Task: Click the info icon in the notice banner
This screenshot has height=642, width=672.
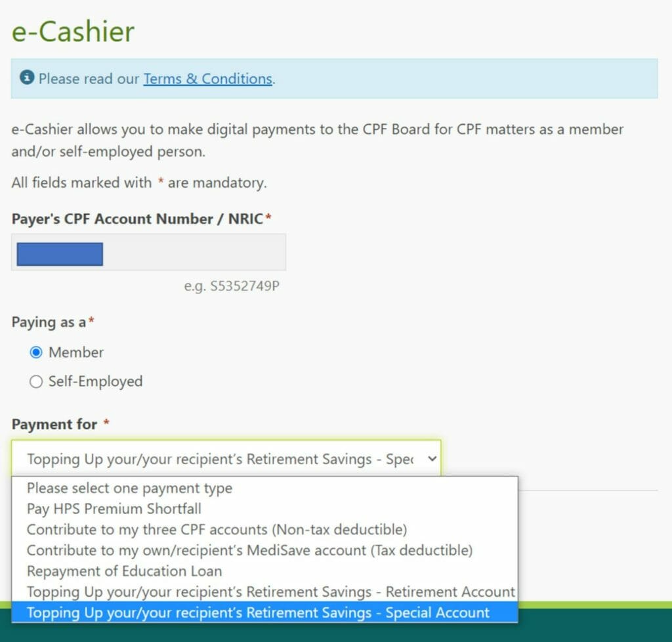Action: coord(26,77)
